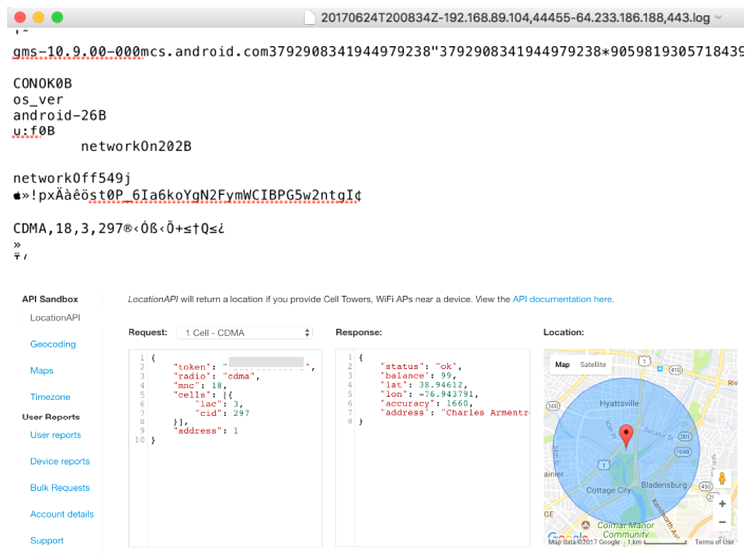Screen dimensions: 750x553
Task: Click the 'status' value "ok" in response
Action: [x=445, y=366]
